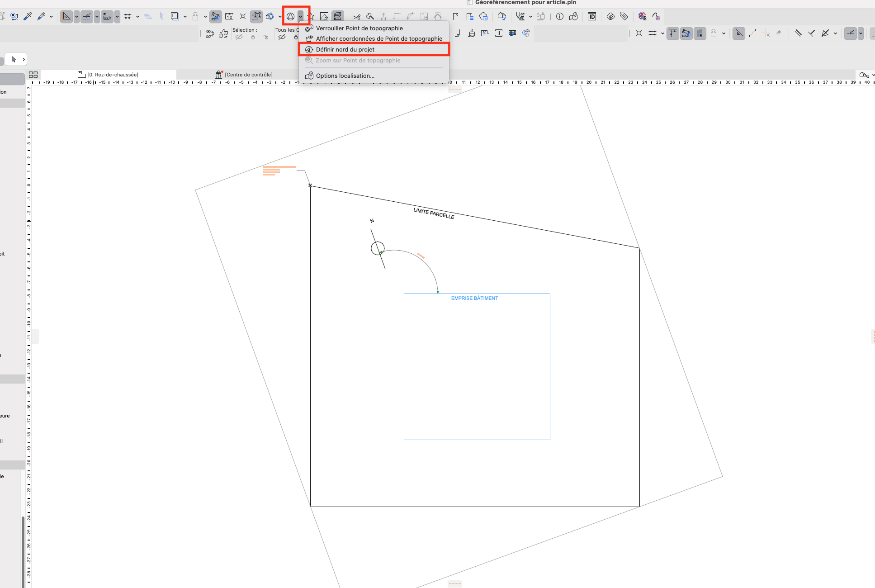The image size is (875, 588).
Task: Click the cloud list icon
Action: tap(483, 16)
